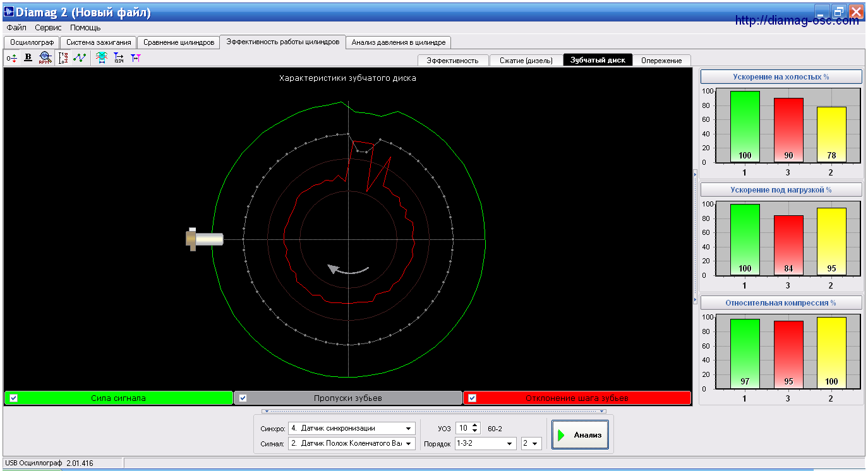
Task: Click the chart title Характеристики зубчатого диска
Action: [347, 78]
